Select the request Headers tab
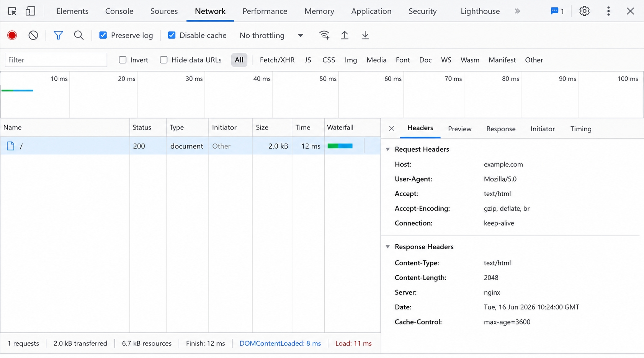Screen dimensions: 644x358 point(420,128)
